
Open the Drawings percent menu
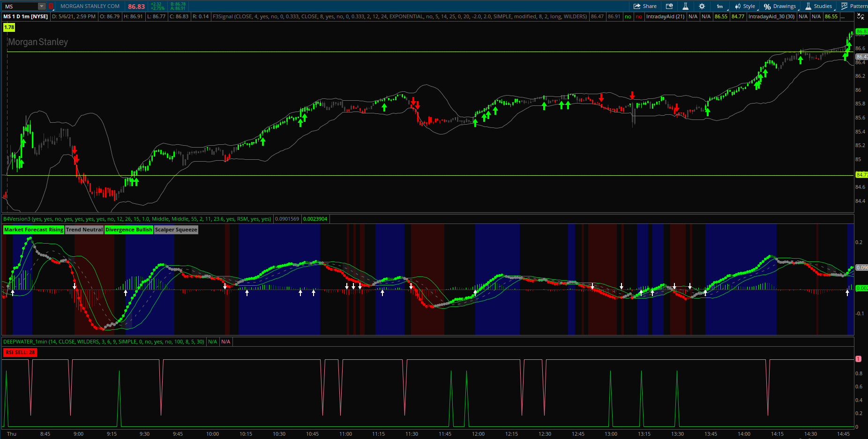(x=780, y=6)
